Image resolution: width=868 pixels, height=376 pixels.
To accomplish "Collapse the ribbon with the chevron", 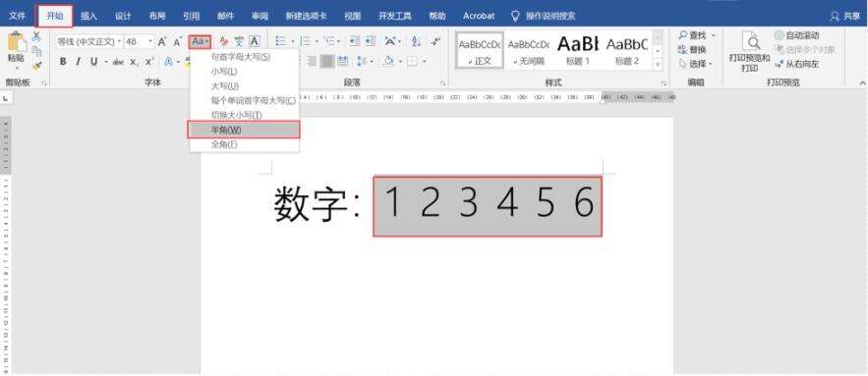I will point(862,82).
